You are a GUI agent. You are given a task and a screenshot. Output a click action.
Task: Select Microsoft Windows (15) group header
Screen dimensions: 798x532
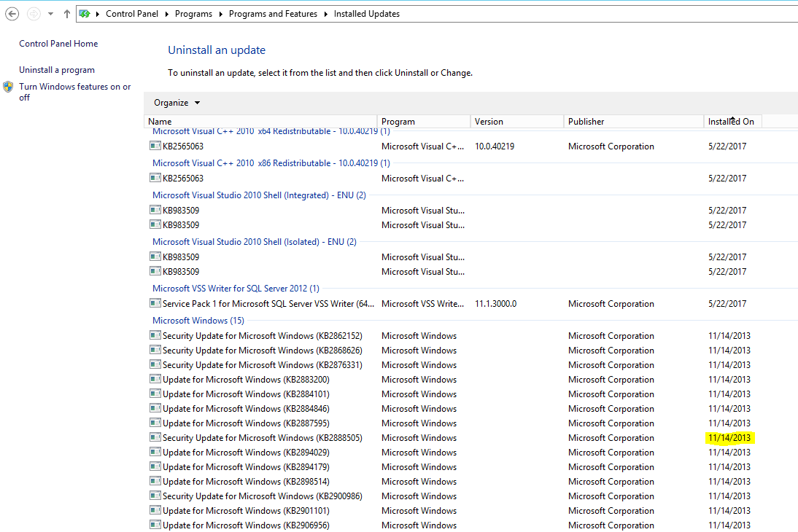198,320
